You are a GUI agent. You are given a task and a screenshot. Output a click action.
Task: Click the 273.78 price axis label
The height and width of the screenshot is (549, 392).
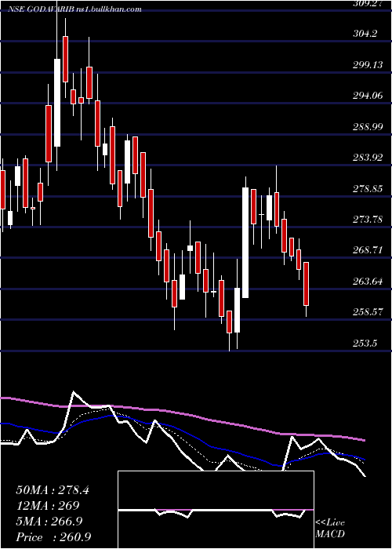pos(368,219)
